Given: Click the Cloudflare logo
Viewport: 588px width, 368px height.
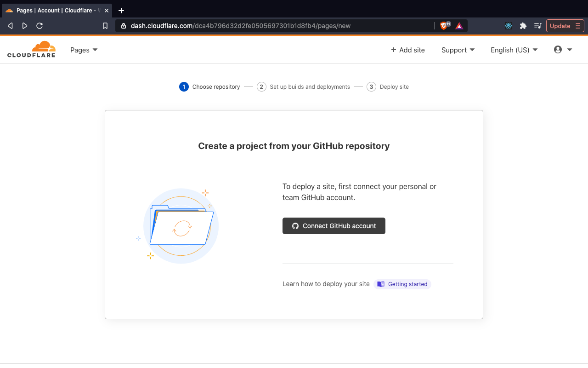Looking at the screenshot, I should coord(31,49).
